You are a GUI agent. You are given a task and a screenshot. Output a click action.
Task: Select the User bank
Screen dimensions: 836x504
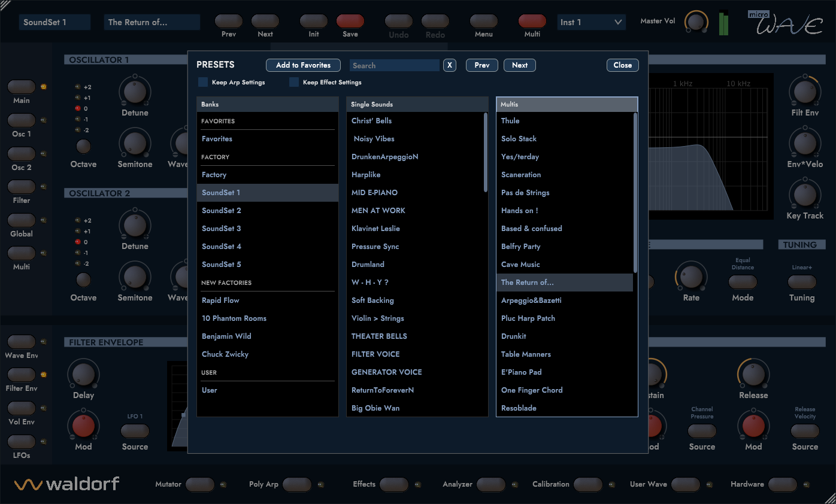coord(268,390)
